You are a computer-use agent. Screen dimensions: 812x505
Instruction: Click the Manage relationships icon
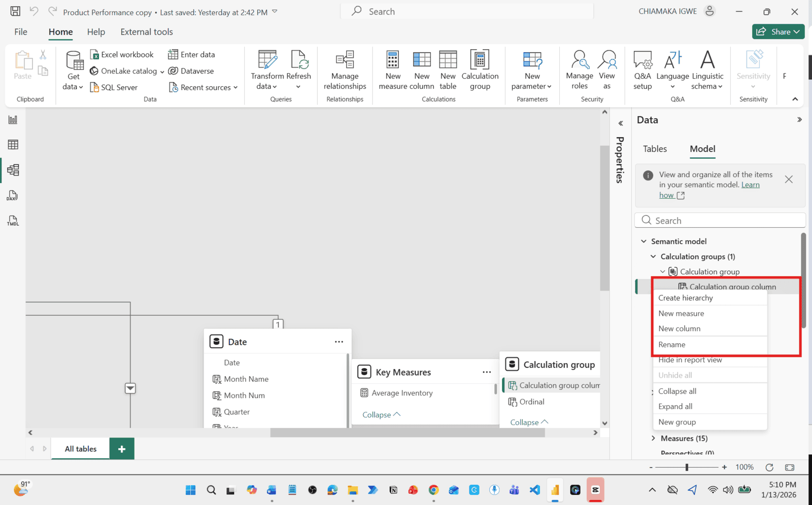(x=345, y=60)
